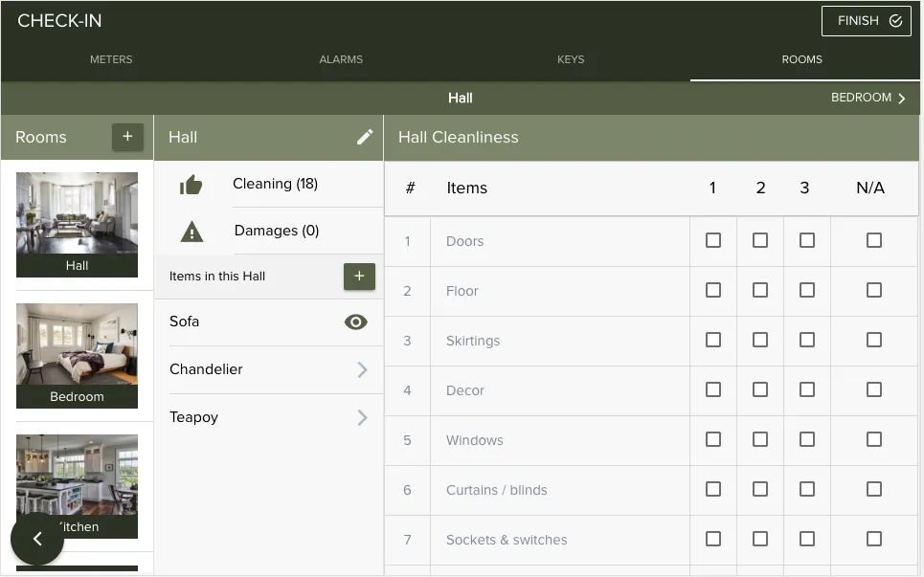This screenshot has height=577, width=924.
Task: Select the Bedroom room thumbnail
Action: (x=78, y=356)
